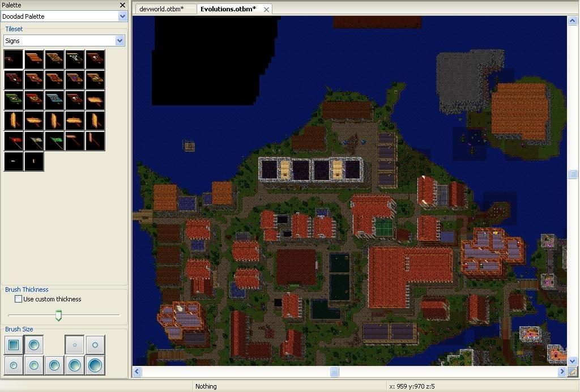Select the pink horizontal signpost doodad
580x392 pixels.
[x=75, y=140]
